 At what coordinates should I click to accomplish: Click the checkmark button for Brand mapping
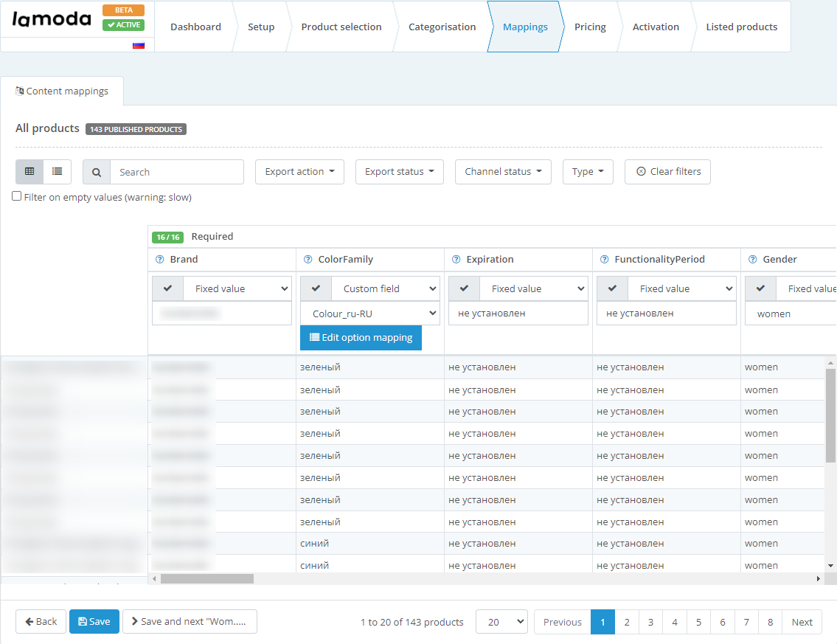(x=167, y=288)
